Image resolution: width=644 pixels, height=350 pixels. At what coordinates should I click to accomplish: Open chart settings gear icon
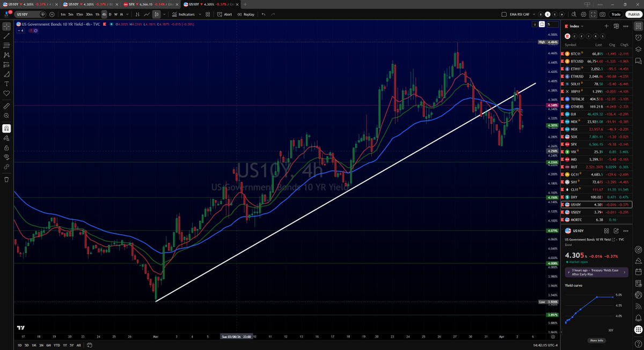coord(583,14)
